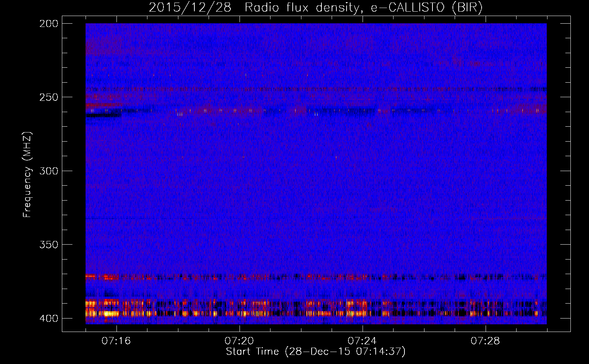Click the 200 frequency tick label
The height and width of the screenshot is (364, 589).
click(48, 24)
